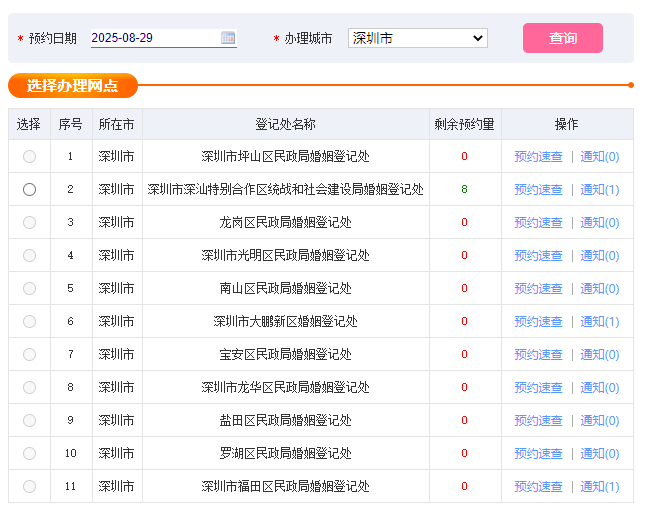This screenshot has height=518, width=647.
Task: Click 预约速查 for 宝安区民政局
Action: 538,354
